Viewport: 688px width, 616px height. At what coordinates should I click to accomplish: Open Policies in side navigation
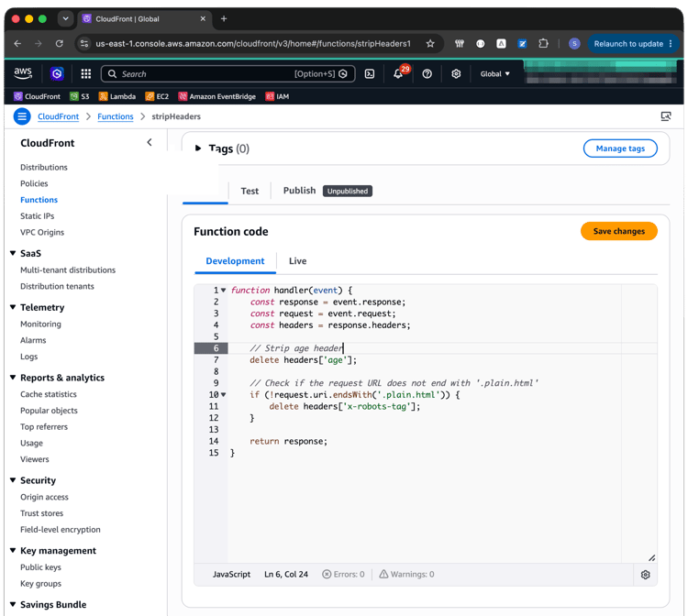34,183
